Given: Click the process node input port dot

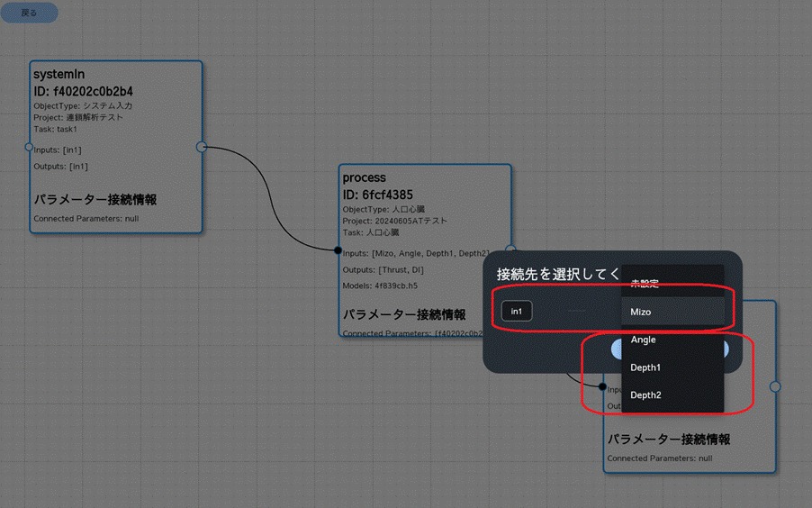Looking at the screenshot, I should (x=338, y=250).
